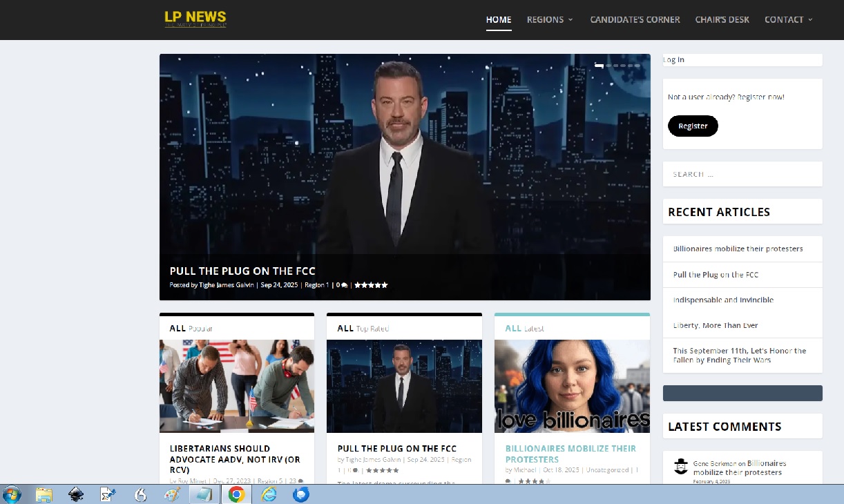Go to the Chair's Desk page
The image size is (844, 504).
click(x=722, y=19)
